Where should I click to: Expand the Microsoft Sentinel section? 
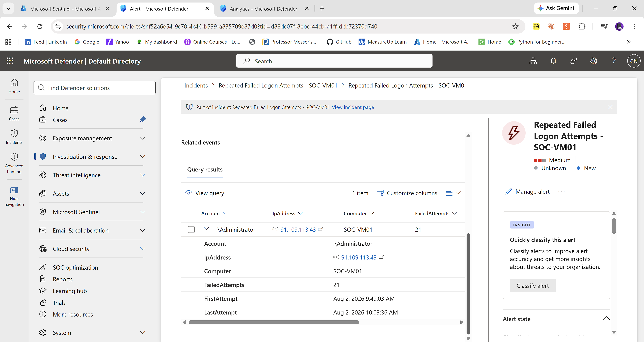point(143,212)
